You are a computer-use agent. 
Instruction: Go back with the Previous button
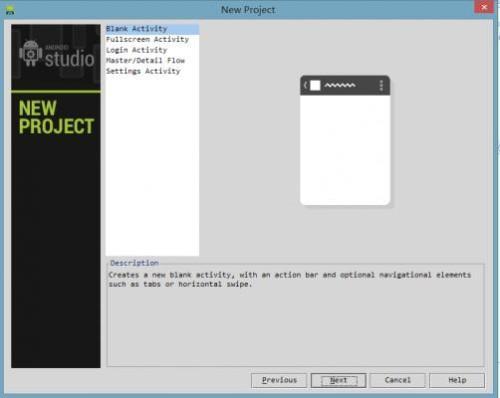point(279,380)
